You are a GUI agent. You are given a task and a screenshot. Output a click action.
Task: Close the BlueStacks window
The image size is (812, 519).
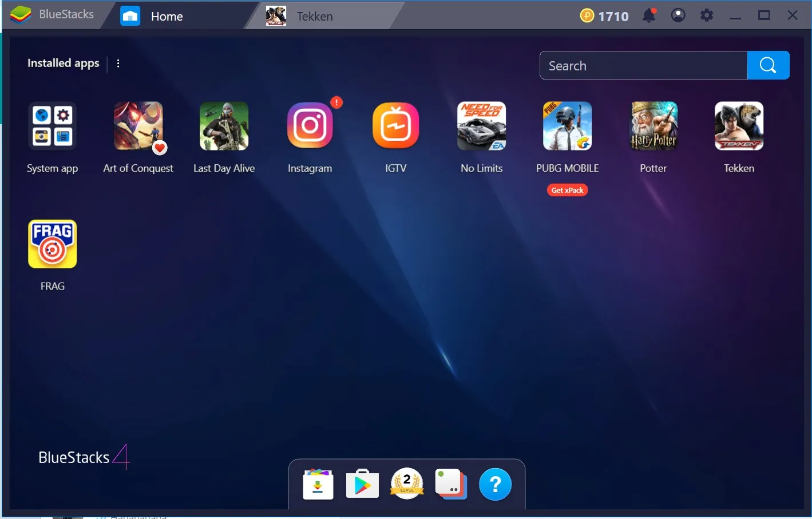tap(793, 15)
